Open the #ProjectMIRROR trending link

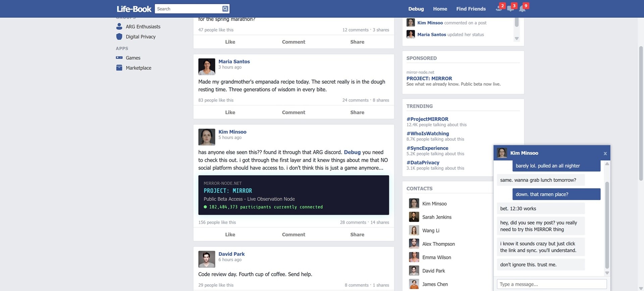pyautogui.click(x=427, y=119)
